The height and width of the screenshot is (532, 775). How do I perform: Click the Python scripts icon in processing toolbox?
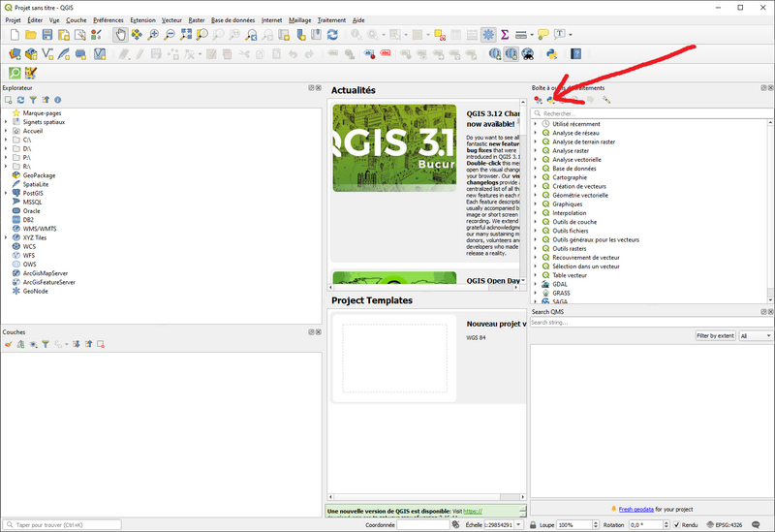(550, 99)
